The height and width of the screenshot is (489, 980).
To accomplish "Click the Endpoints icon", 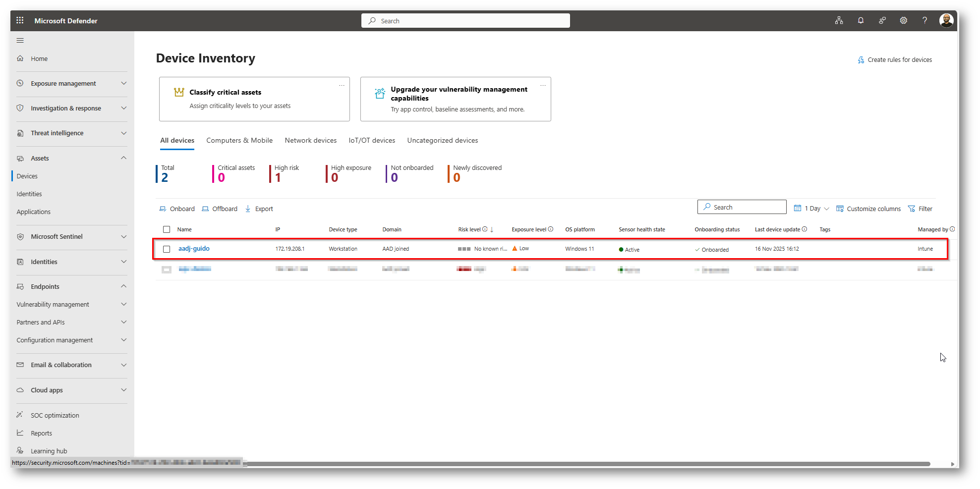I will pyautogui.click(x=20, y=287).
